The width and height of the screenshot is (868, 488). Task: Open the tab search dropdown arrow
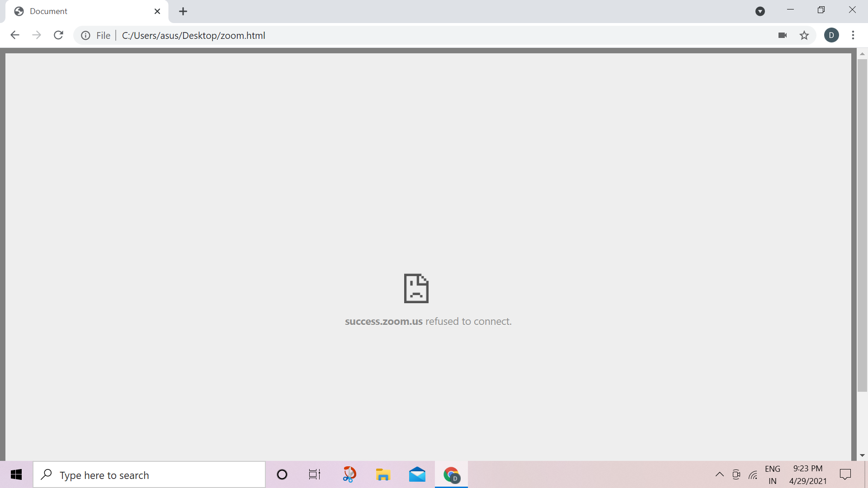click(x=760, y=11)
